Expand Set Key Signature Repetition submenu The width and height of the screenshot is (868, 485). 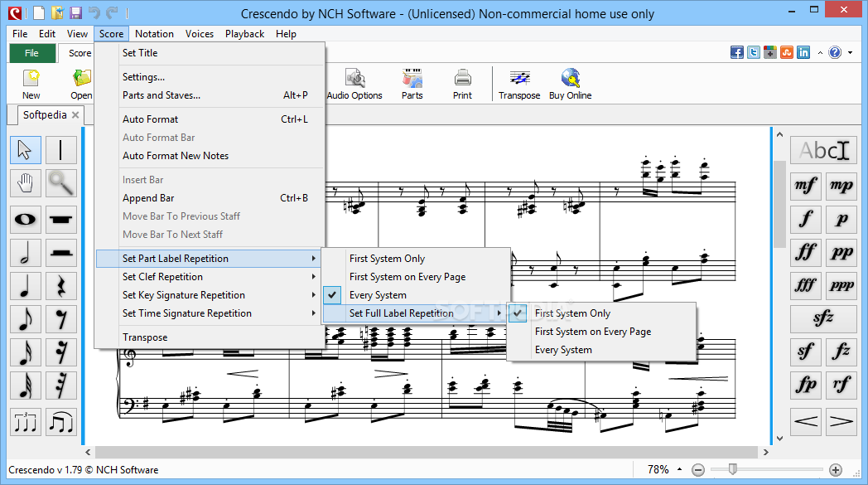tap(209, 295)
